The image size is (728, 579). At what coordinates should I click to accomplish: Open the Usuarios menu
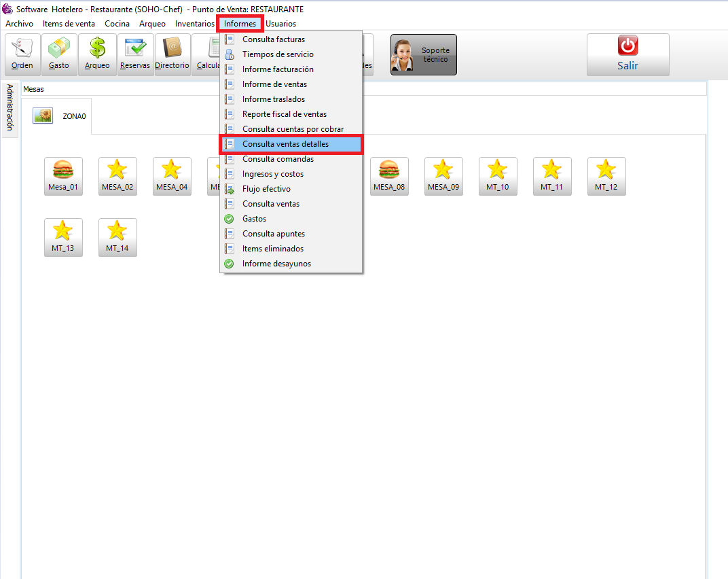tap(280, 24)
